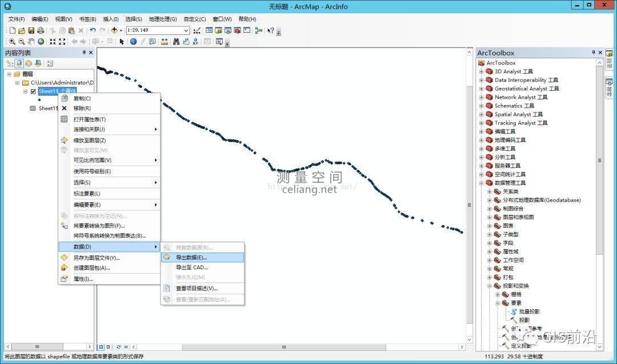Expand the Spatial Analyst 工具 toolbox
Screen dimensions: 617x364
481,114
